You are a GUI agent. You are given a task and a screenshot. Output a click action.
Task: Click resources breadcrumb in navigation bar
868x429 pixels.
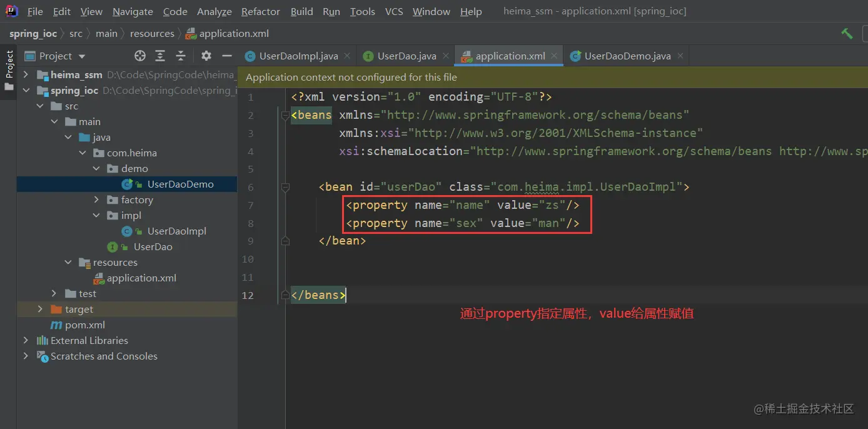152,34
